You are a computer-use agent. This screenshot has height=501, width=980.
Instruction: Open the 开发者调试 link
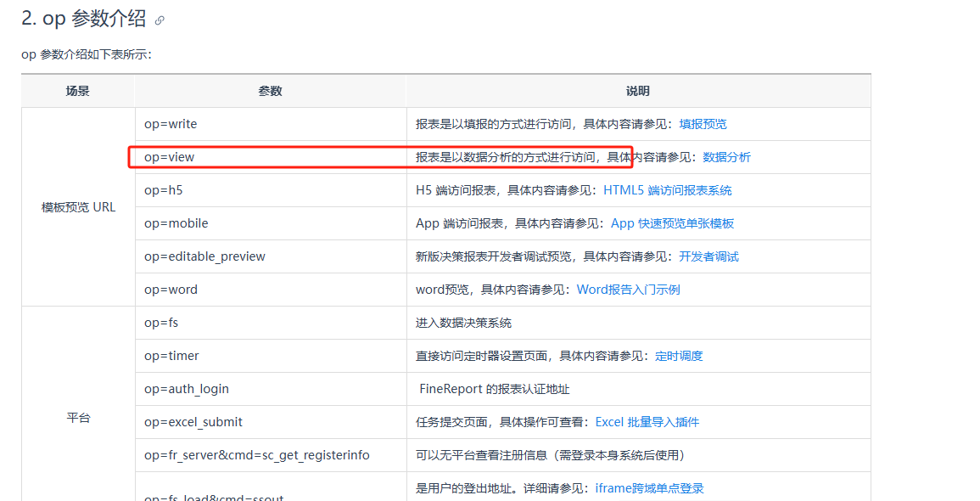(x=708, y=256)
